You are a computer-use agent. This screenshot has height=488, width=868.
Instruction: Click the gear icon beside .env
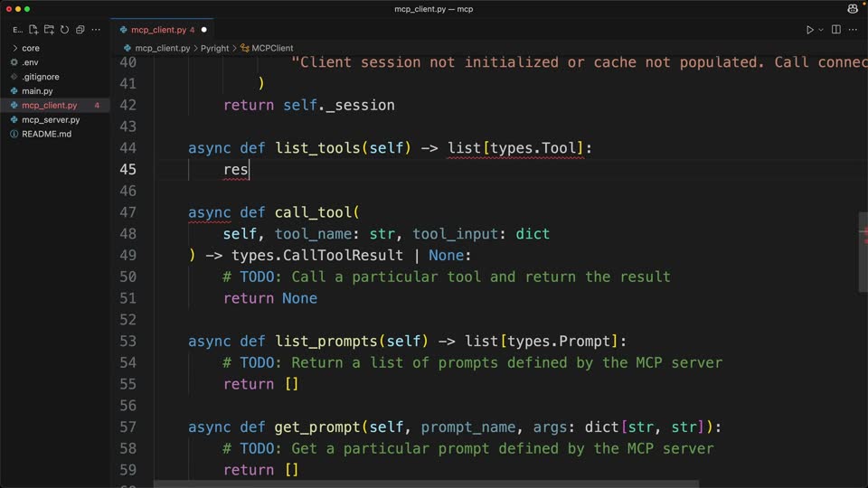pos(14,62)
